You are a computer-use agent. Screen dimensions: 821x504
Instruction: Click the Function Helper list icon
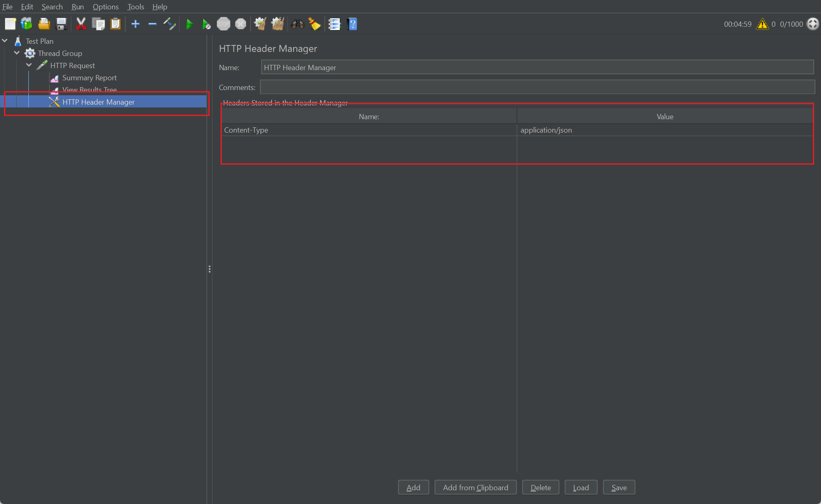334,24
